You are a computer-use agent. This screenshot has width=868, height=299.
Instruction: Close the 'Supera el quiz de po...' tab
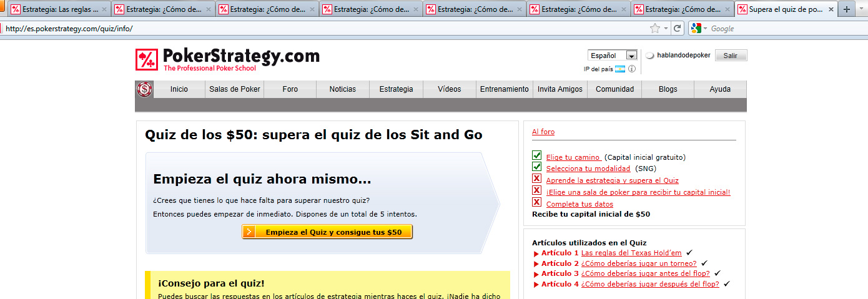pos(831,10)
